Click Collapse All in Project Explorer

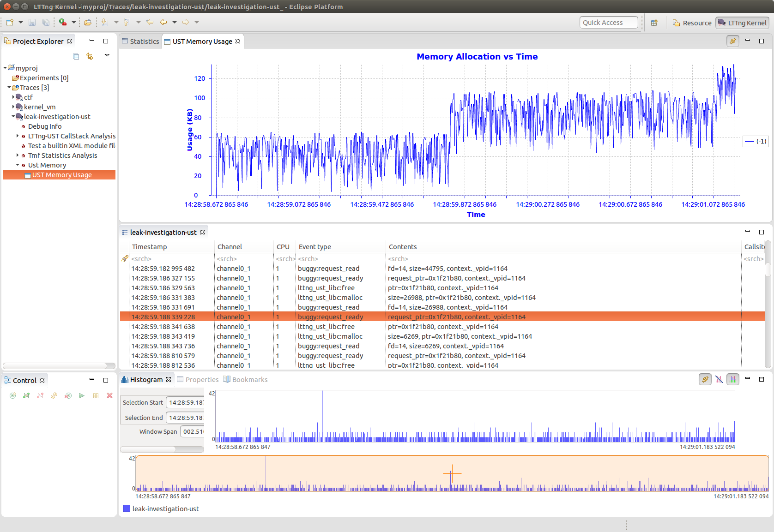pos(76,56)
